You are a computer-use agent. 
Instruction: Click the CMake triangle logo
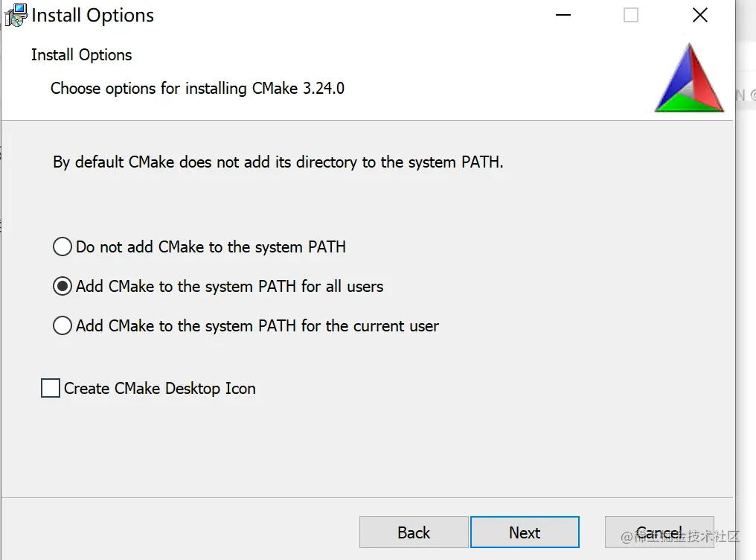[x=689, y=78]
